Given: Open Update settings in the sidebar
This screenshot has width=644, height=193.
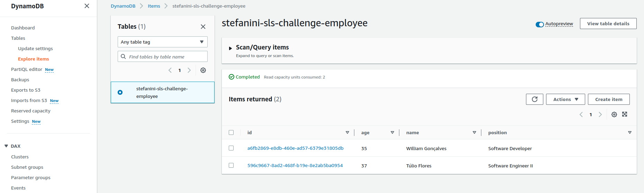Looking at the screenshot, I should 35,48.
